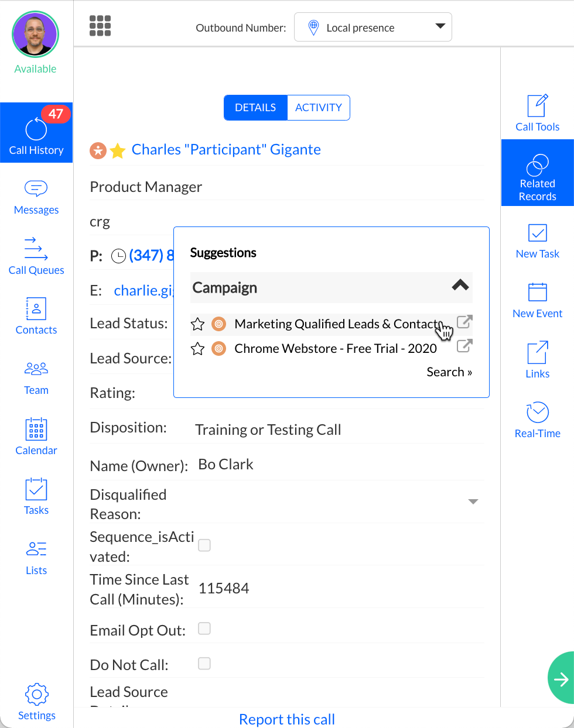Click the user avatar status picture
This screenshot has width=574, height=728.
click(36, 35)
